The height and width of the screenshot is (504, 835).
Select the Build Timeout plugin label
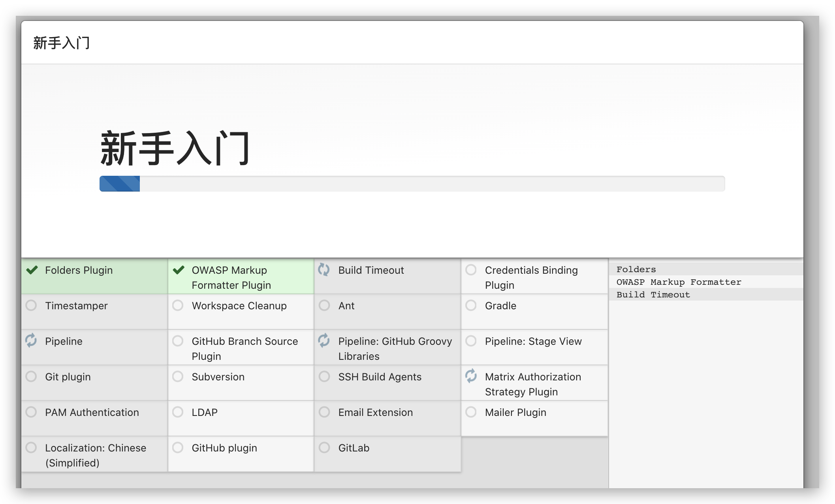(x=371, y=271)
